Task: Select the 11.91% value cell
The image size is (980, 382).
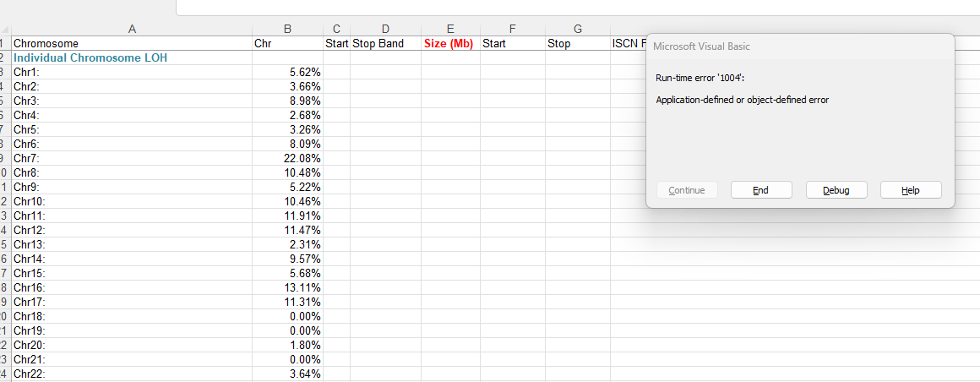Action: coord(287,216)
